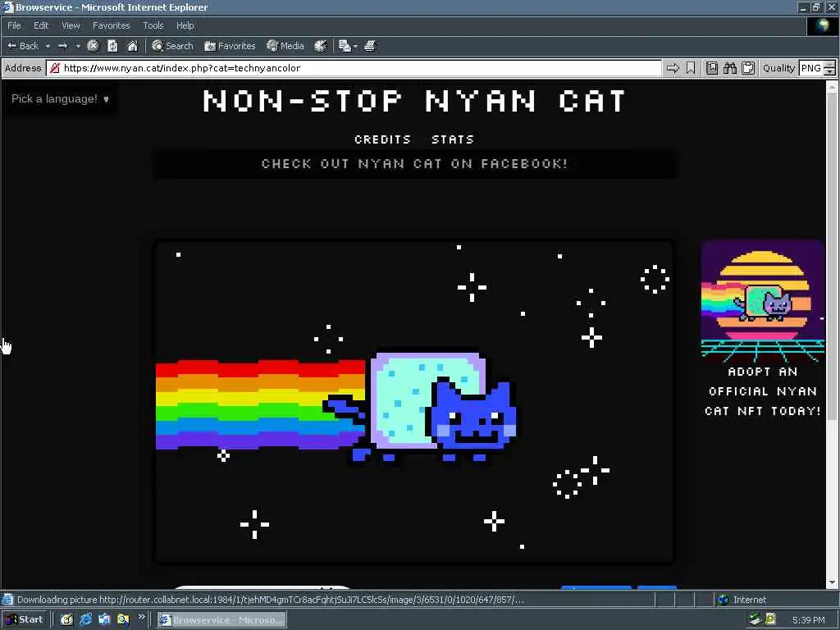Open the View menu
This screenshot has height=630, width=840.
click(71, 25)
